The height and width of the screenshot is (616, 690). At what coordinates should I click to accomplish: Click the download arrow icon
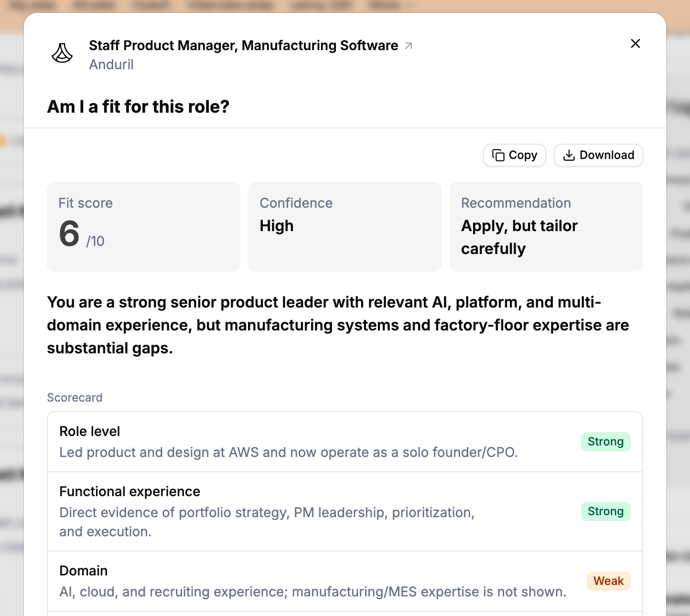click(x=569, y=155)
